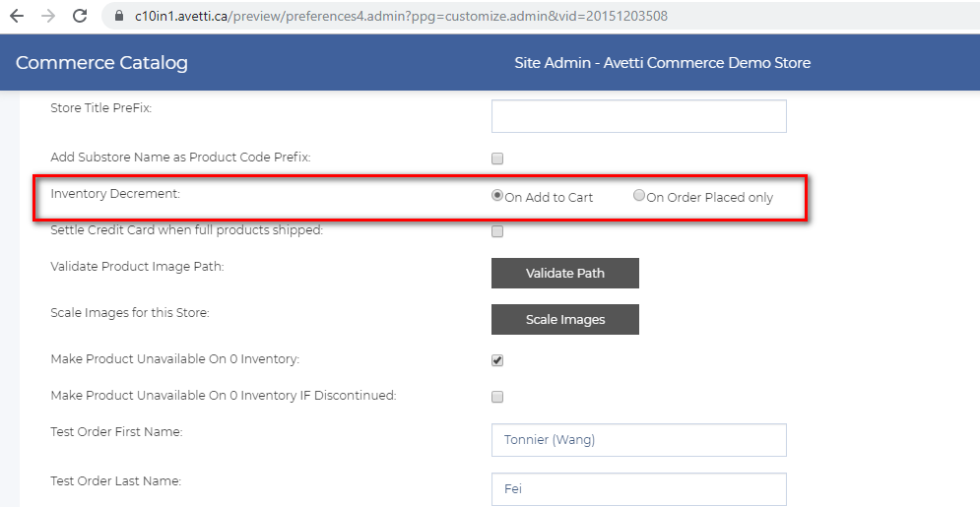Viewport: 980px width, 507px height.
Task: Go back using the browser back arrow
Action: [17, 16]
